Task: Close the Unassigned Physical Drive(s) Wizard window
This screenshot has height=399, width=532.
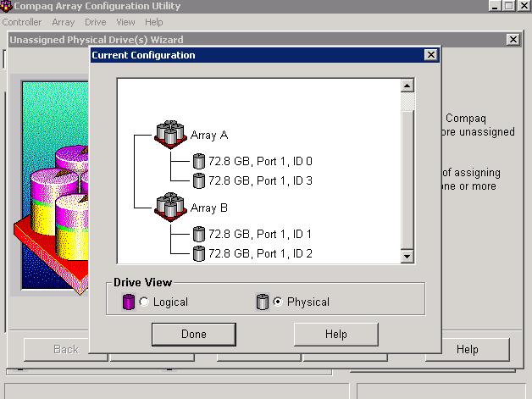Action: (513, 40)
